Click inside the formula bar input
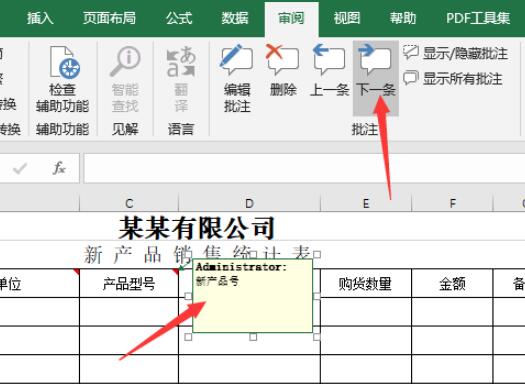Viewport: 525px width, 384px height. (x=304, y=168)
